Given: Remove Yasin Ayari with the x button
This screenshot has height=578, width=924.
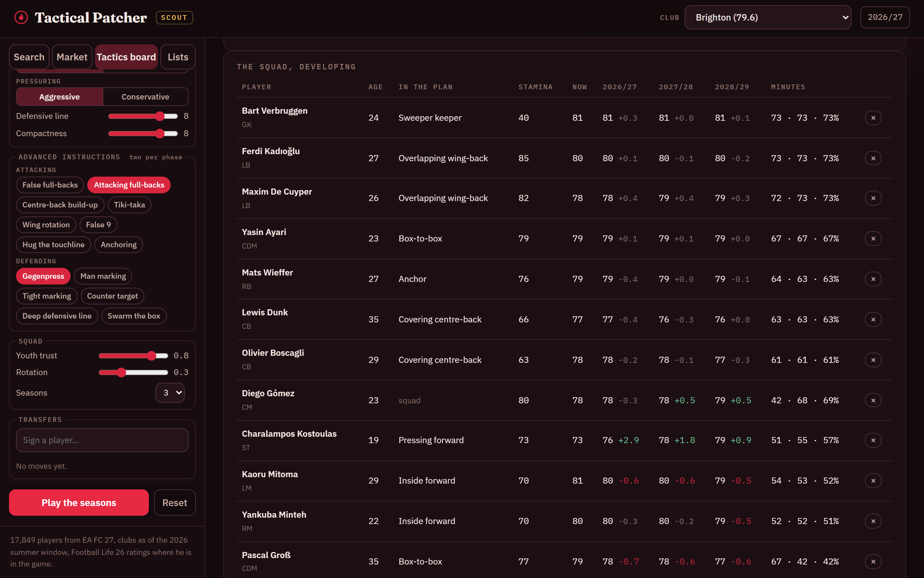Looking at the screenshot, I should (873, 239).
